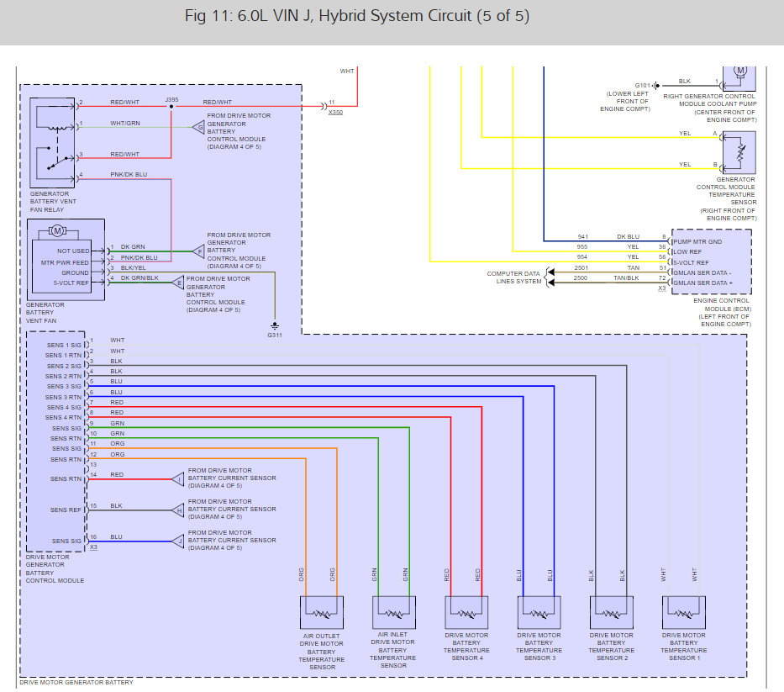This screenshot has width=784, height=692.
Task: Click the 'TAN/BLK' wire color label
Action: [x=626, y=277]
